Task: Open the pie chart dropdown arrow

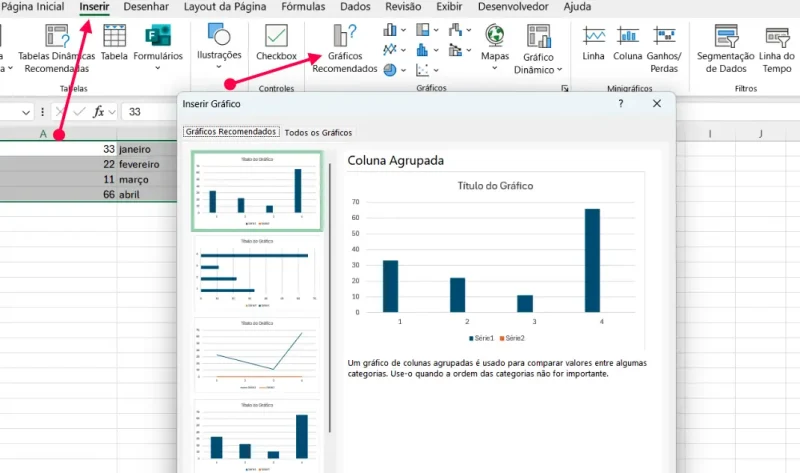Action: click(404, 70)
